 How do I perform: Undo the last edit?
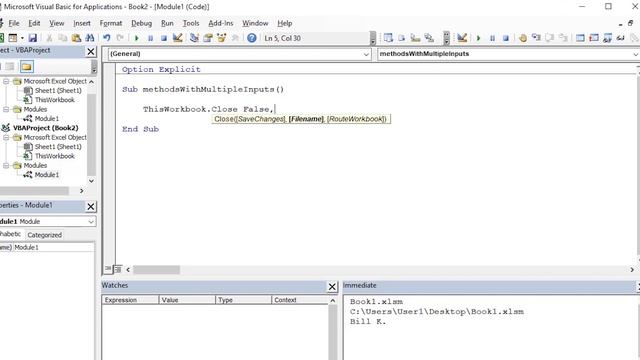coord(107,38)
